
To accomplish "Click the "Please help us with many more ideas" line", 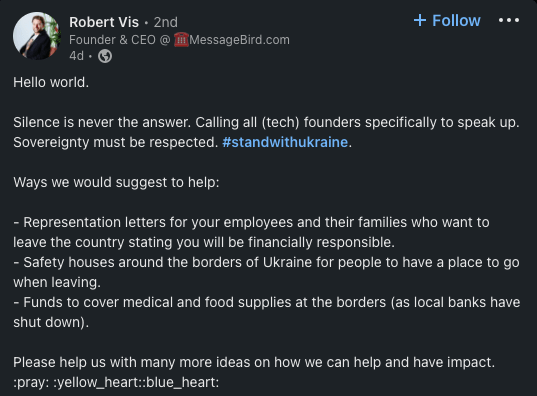I will [x=254, y=362].
